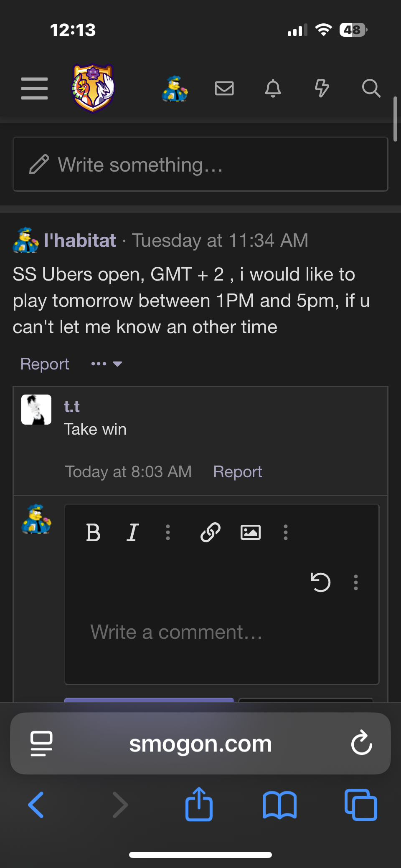Open the hamburger navigation menu
This screenshot has width=401, height=868.
[34, 89]
